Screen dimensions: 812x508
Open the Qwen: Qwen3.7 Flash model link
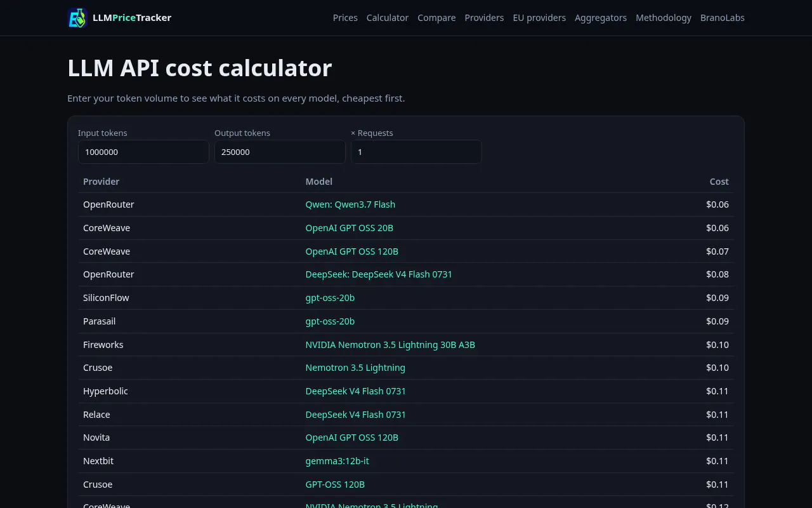point(350,204)
